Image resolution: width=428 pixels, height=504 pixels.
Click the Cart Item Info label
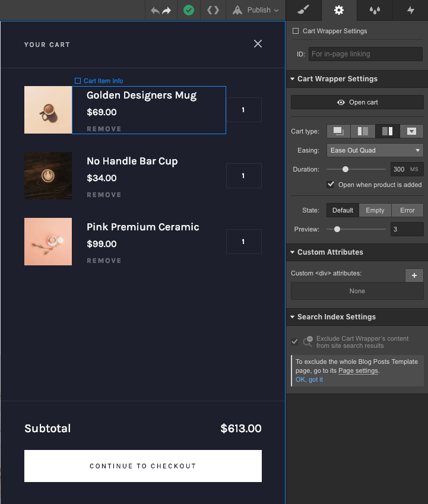[99, 81]
